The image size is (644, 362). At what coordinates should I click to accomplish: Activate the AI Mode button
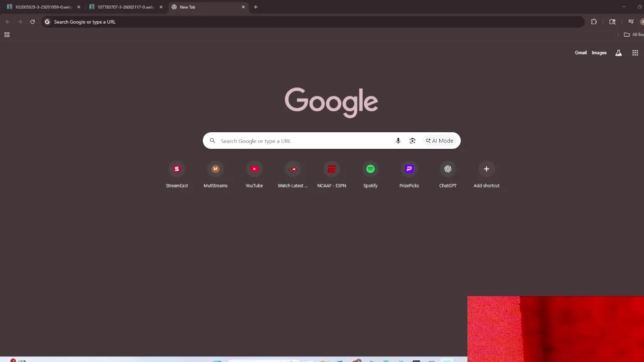pyautogui.click(x=439, y=141)
